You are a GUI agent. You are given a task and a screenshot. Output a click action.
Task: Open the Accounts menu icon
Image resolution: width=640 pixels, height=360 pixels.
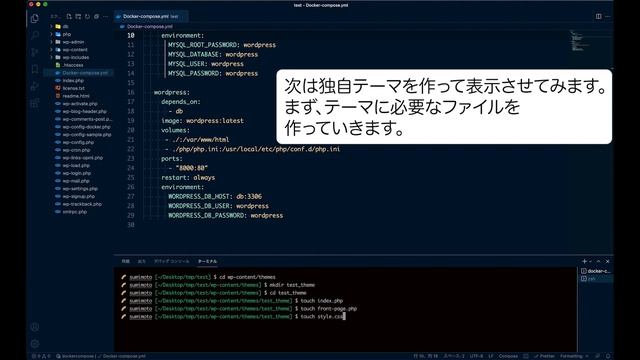tap(35, 327)
